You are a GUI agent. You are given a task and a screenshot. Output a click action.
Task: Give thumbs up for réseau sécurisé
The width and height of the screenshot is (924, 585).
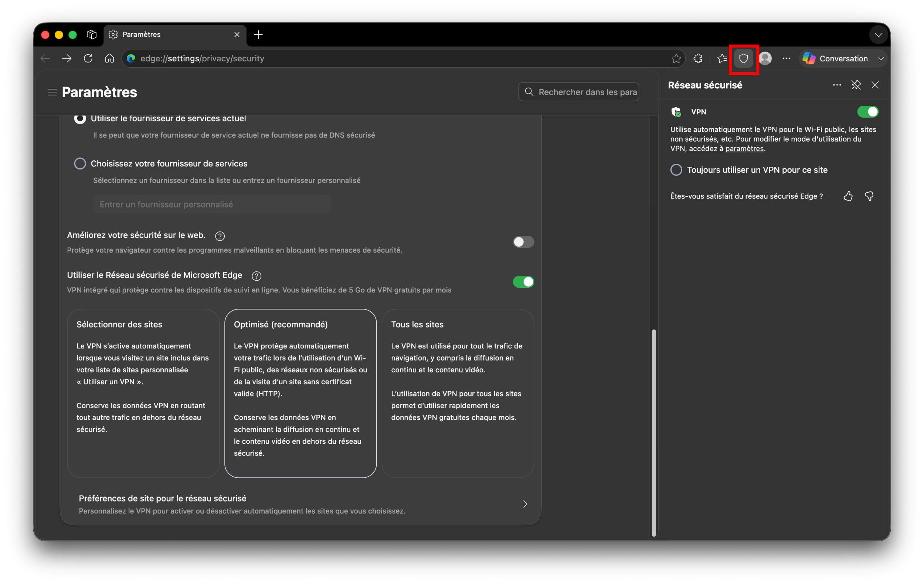pyautogui.click(x=848, y=196)
